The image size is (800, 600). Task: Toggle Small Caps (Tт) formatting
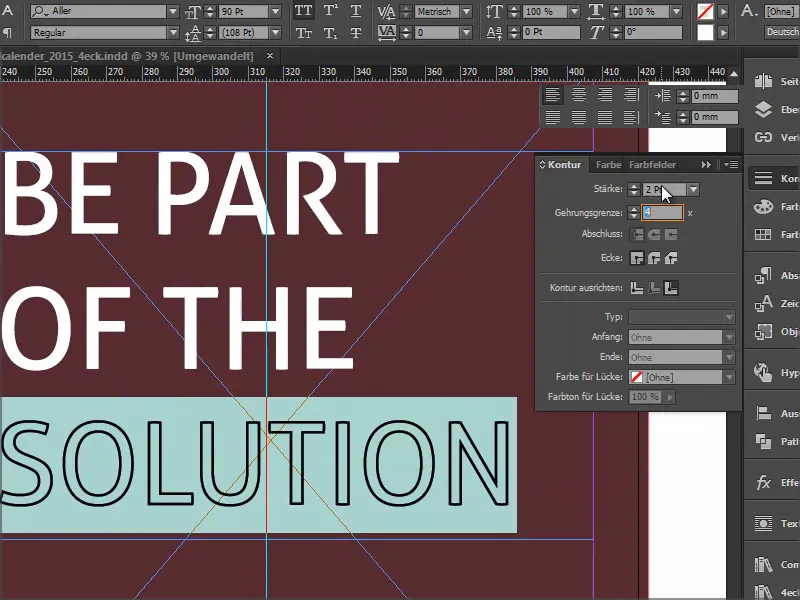tap(304, 33)
